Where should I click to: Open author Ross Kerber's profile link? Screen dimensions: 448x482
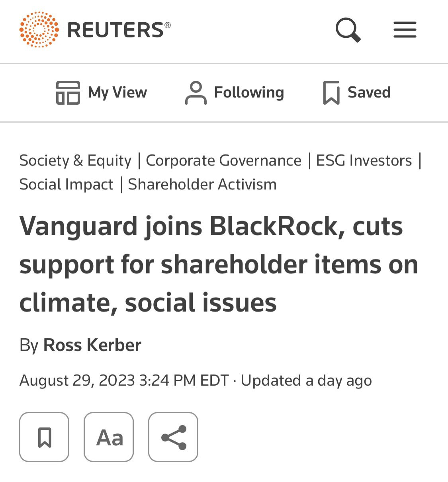(x=92, y=345)
